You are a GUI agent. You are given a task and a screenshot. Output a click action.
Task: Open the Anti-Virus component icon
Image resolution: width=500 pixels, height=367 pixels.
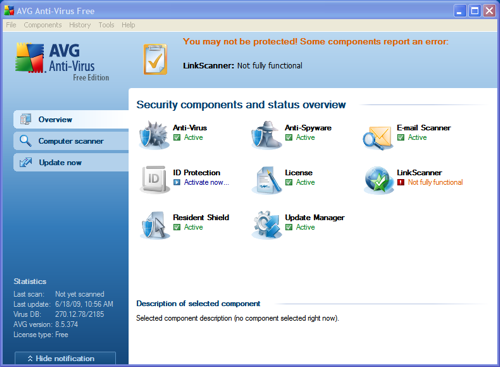154,135
